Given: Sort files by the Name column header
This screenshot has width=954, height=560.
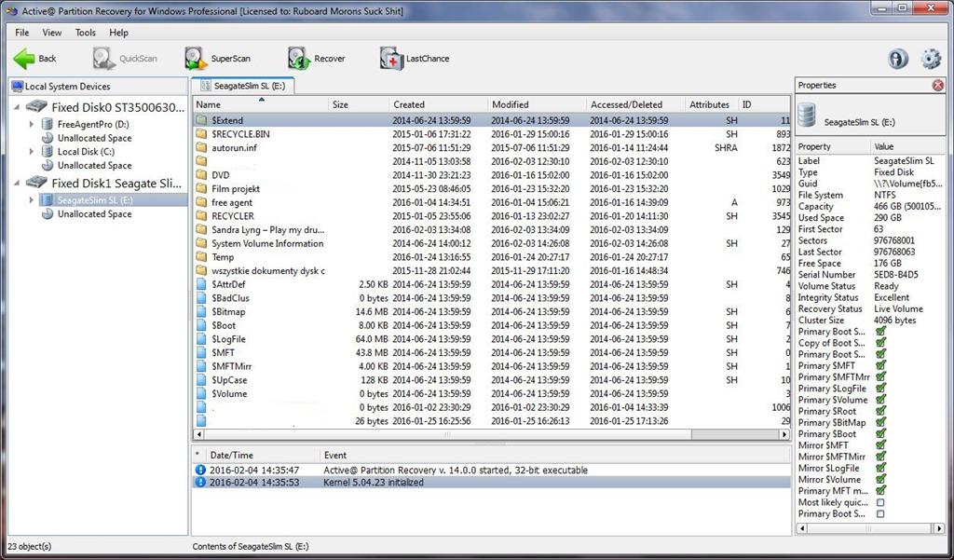Looking at the screenshot, I should coord(261,104).
